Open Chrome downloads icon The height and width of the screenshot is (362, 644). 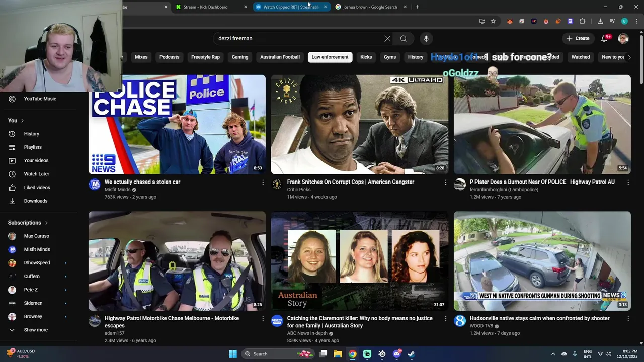click(600, 21)
